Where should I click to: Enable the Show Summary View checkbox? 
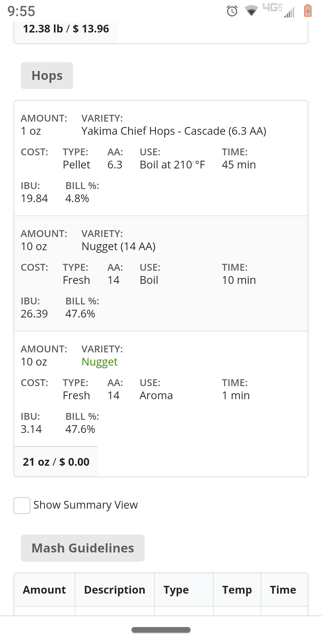(22, 505)
